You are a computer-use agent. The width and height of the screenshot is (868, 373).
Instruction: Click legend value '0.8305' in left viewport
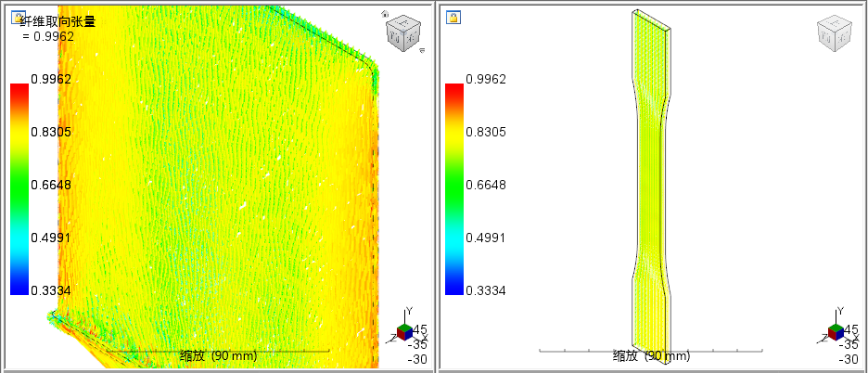pos(51,132)
